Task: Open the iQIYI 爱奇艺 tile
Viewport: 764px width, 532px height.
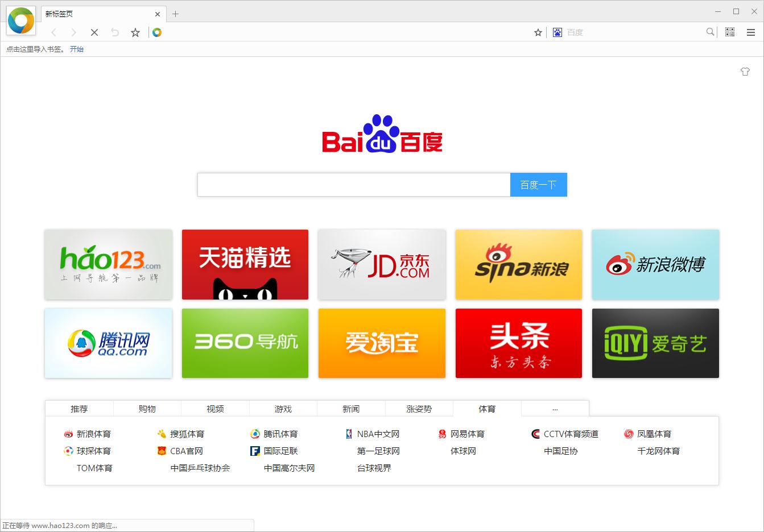Action: (x=655, y=343)
